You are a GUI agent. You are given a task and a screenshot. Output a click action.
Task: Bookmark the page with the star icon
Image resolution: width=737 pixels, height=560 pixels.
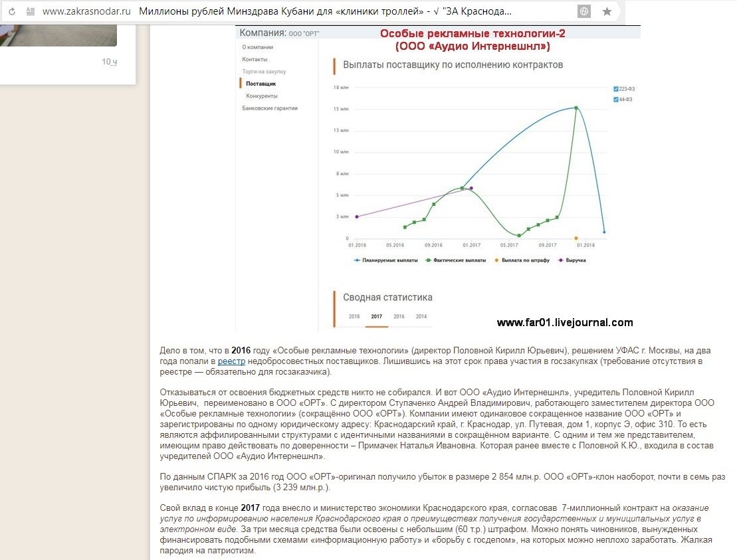[x=607, y=12]
